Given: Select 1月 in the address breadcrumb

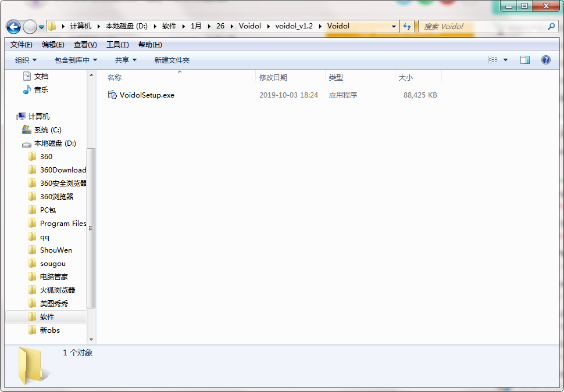Looking at the screenshot, I should 196,26.
